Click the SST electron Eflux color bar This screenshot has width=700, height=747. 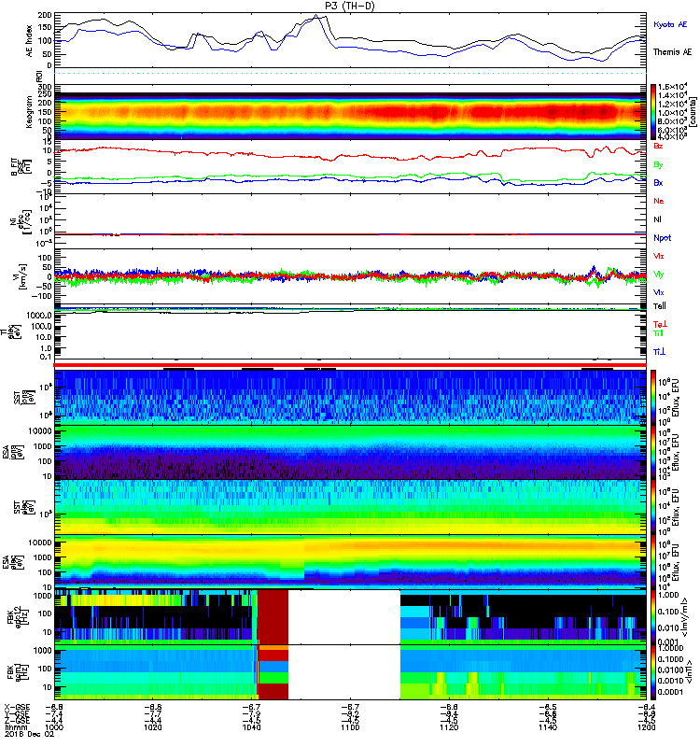point(653,507)
